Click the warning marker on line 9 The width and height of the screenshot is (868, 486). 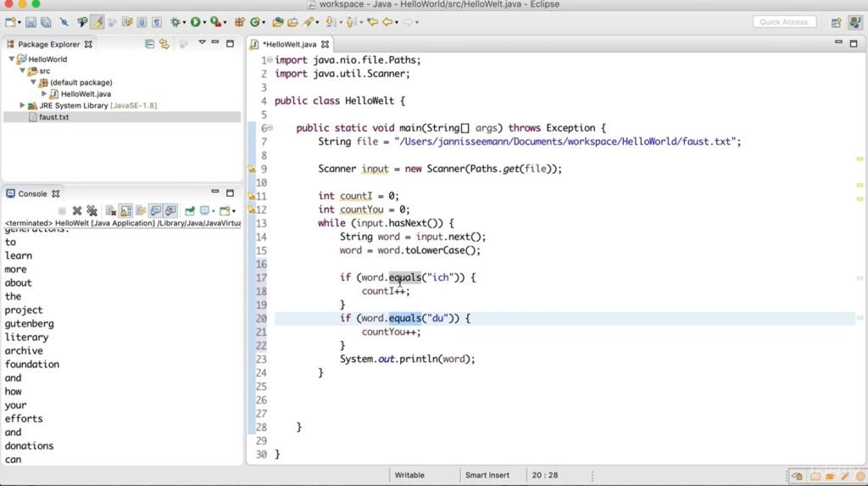(x=251, y=169)
